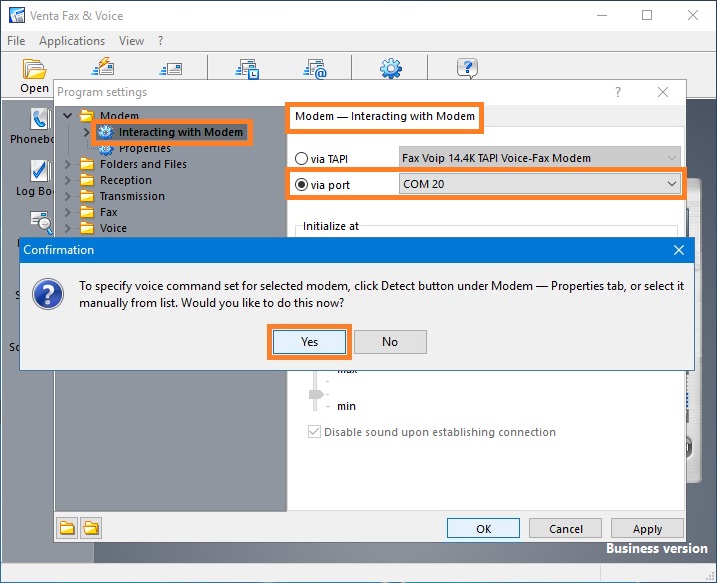Click the Folders and Files folder icon
The width and height of the screenshot is (717, 583).
pos(87,164)
